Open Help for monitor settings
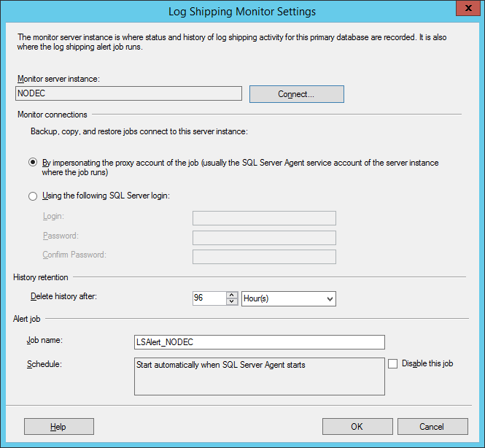Viewport: 485px width, 448px height. click(59, 427)
